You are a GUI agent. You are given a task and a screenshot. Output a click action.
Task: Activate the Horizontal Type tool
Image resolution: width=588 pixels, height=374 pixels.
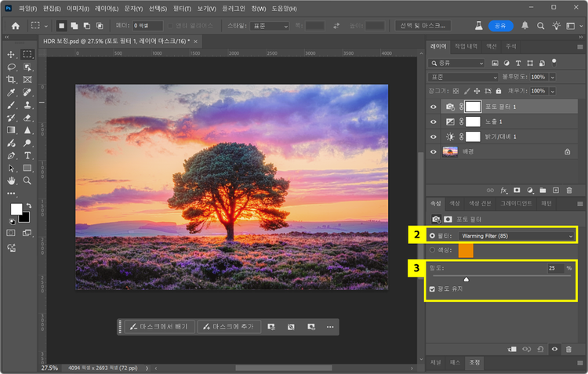(27, 155)
